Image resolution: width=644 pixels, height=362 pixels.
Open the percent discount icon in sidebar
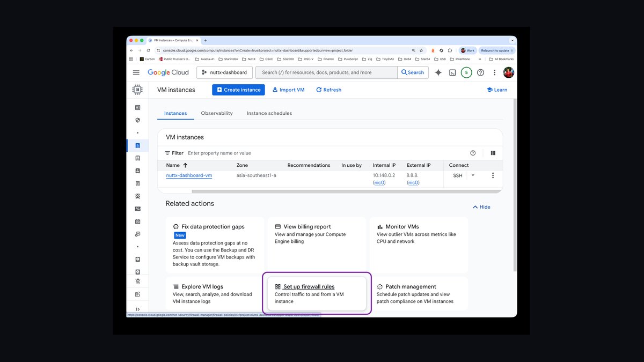click(137, 209)
